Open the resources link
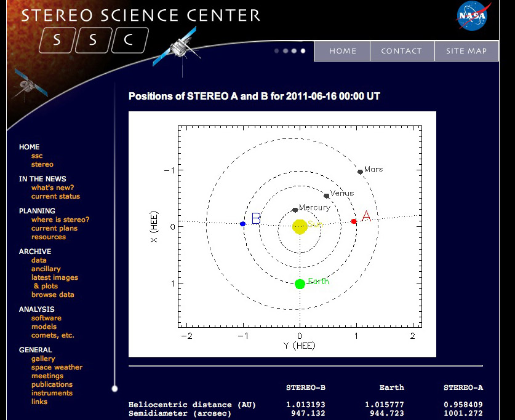The width and height of the screenshot is (515, 420). tap(48, 237)
